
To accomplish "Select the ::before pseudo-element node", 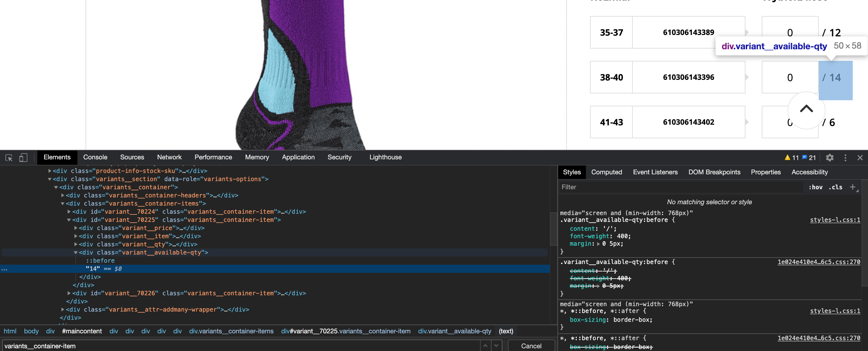I will (x=100, y=261).
